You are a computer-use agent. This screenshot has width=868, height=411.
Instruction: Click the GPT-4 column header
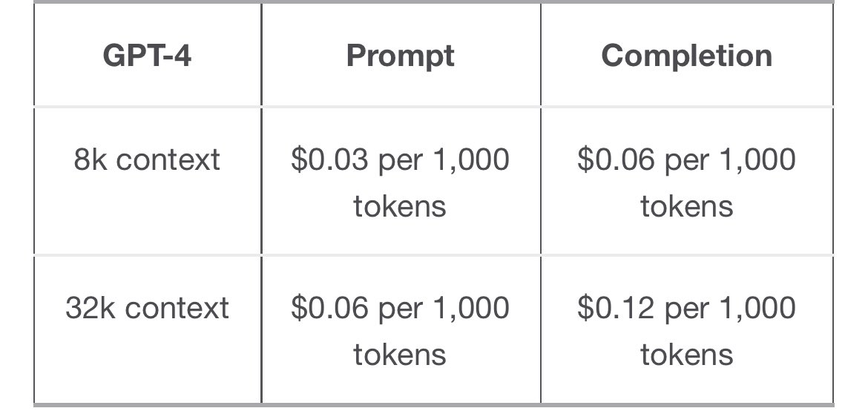[x=147, y=56]
